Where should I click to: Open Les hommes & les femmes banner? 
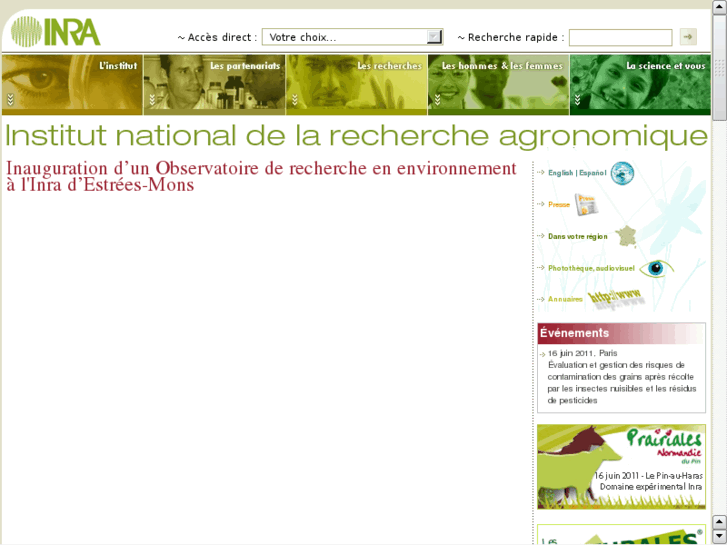point(498,84)
